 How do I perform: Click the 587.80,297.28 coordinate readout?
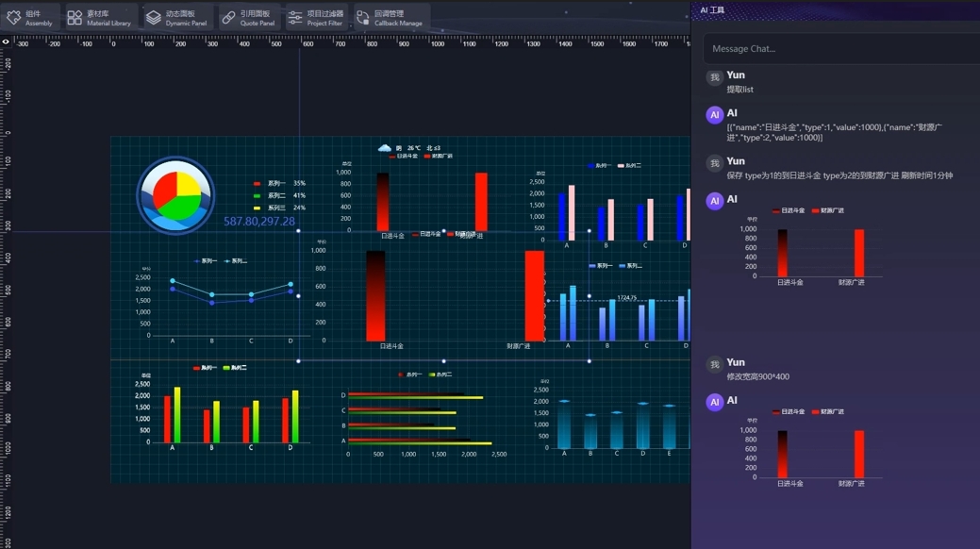pos(259,222)
